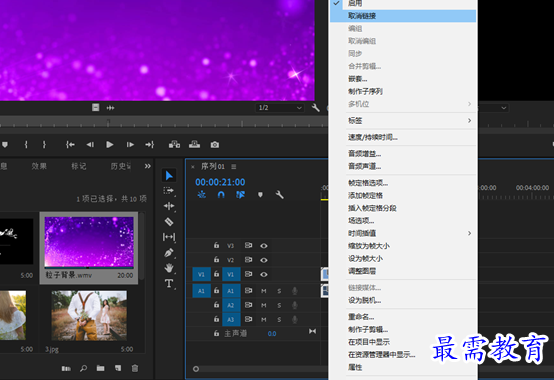Click the Play button in Program monitor

[110, 144]
